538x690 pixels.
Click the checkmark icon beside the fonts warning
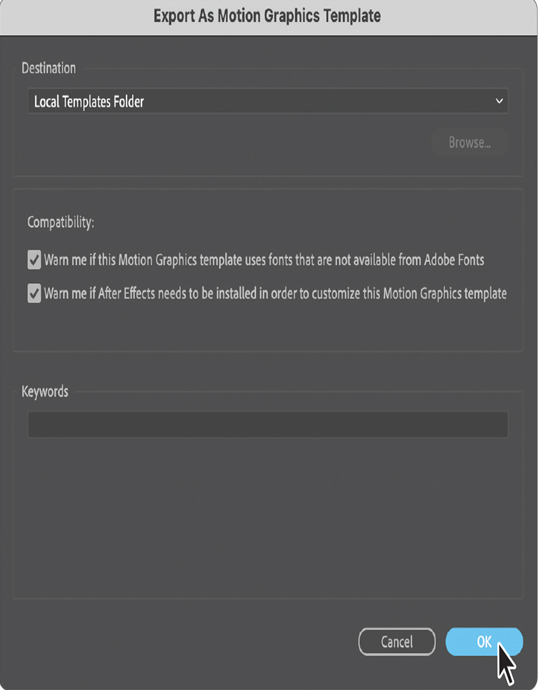tap(34, 260)
